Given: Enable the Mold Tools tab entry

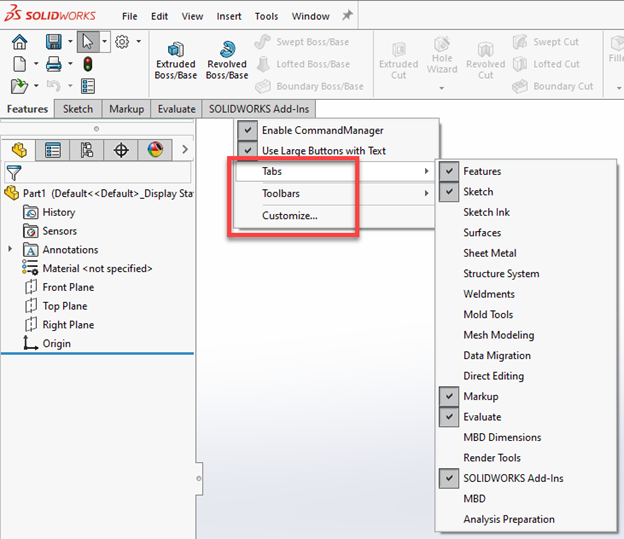Looking at the screenshot, I should pyautogui.click(x=526, y=314).
